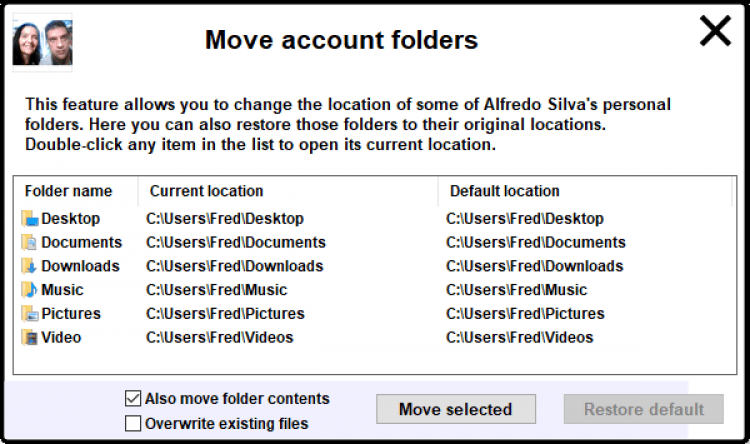
Task: Click Videos default location path
Action: [x=519, y=338]
